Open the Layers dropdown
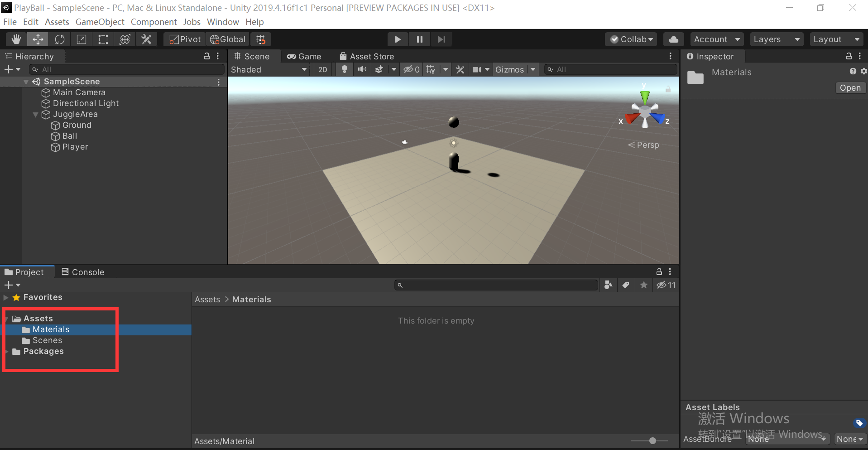The height and width of the screenshot is (450, 868). [x=776, y=39]
